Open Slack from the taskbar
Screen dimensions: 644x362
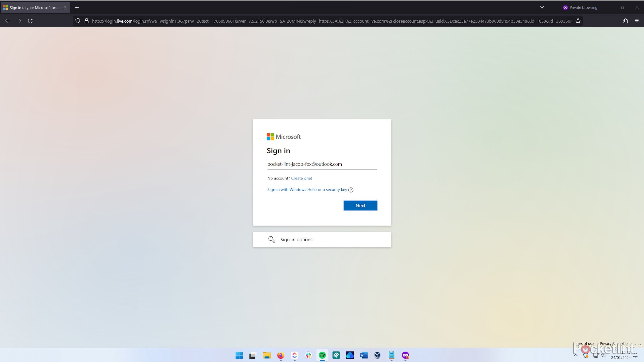[308, 355]
